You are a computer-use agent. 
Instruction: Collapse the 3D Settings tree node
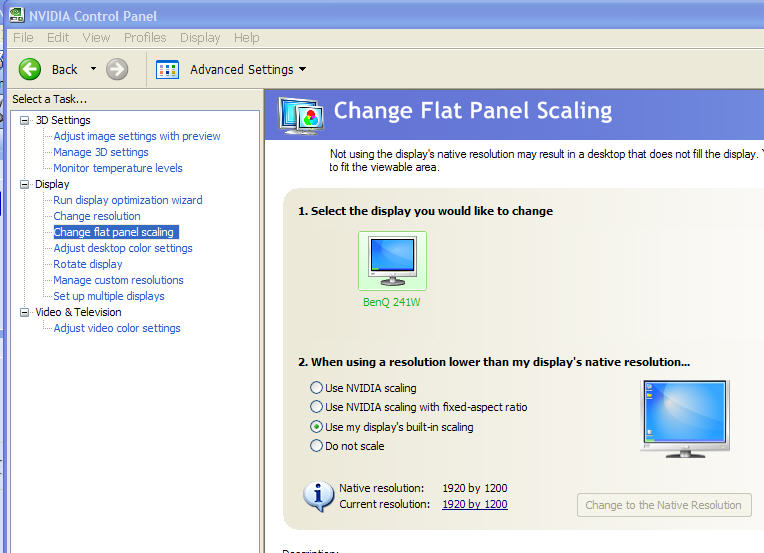coord(24,120)
